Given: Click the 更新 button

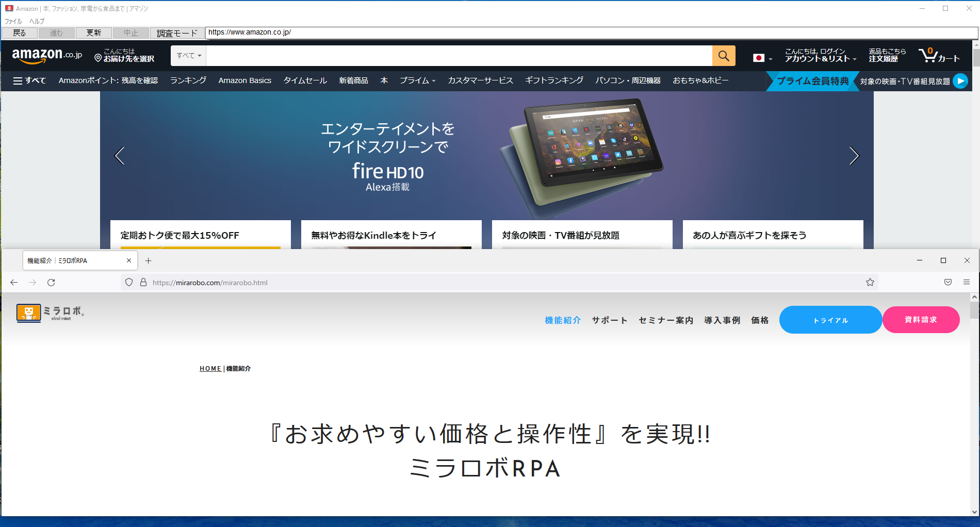Looking at the screenshot, I should point(94,33).
